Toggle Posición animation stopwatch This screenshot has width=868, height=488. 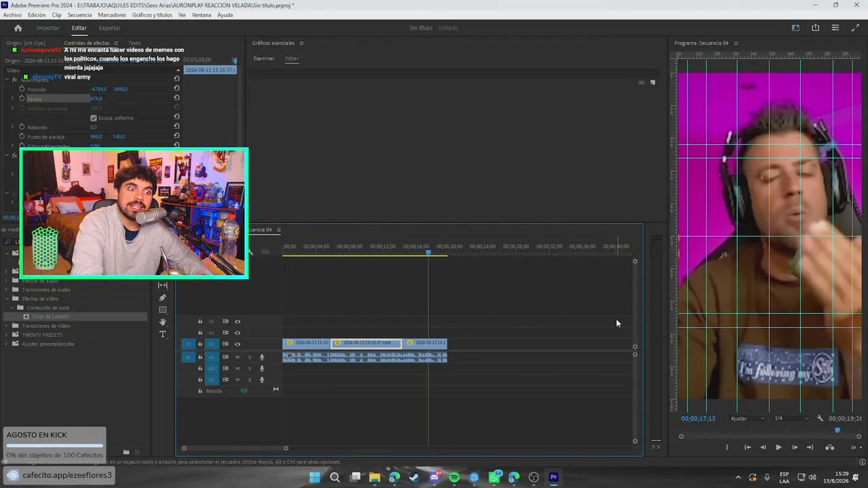[22, 89]
